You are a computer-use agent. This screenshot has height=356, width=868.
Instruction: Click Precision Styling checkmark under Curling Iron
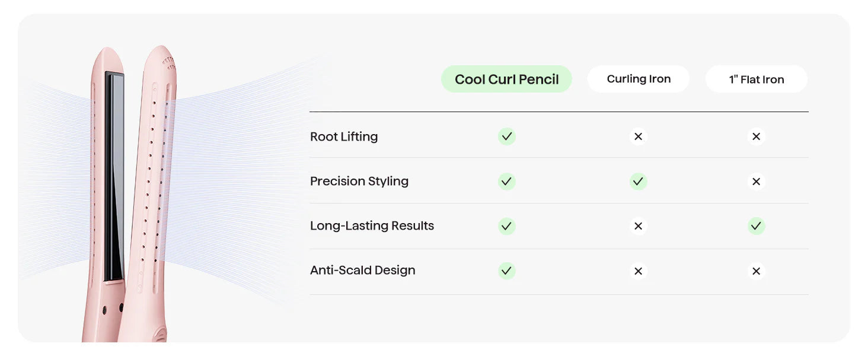[x=638, y=182]
